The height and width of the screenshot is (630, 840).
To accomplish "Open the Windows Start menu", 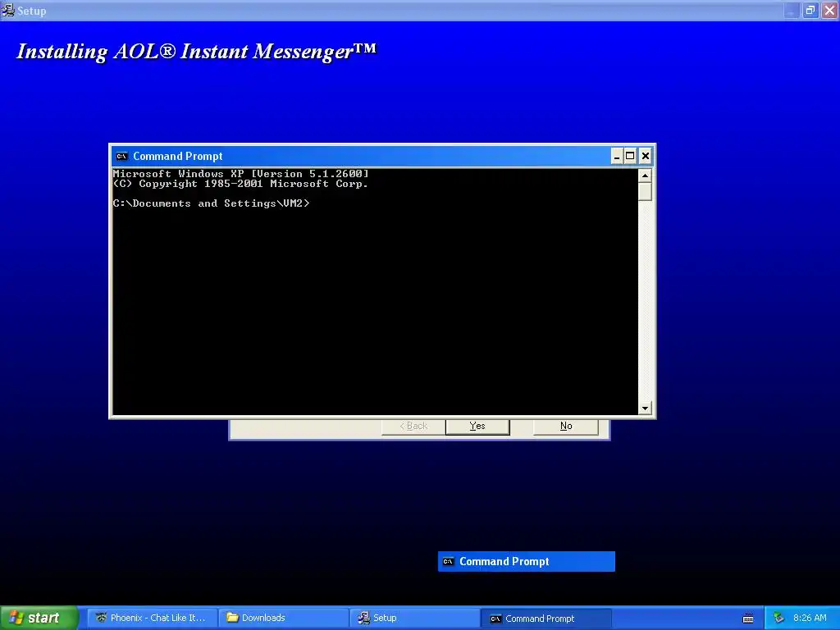I will tap(39, 618).
